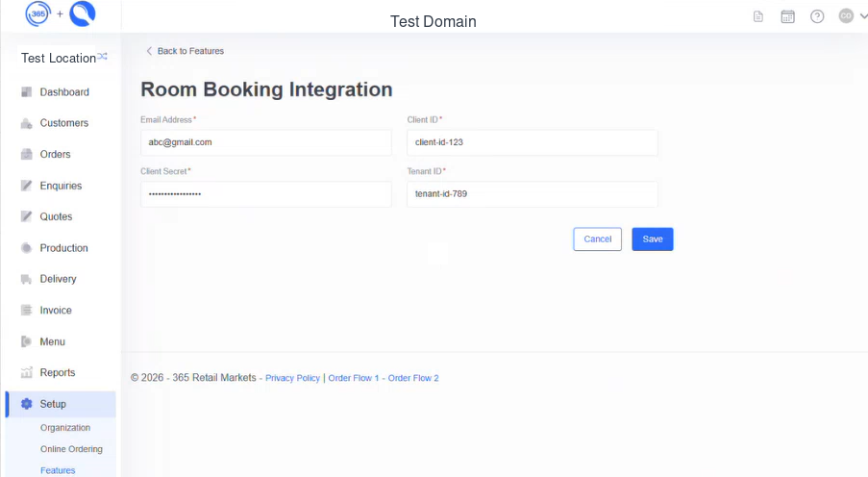Open the Order Flow 2 link
Screen dimensions: 868x477
[413, 378]
